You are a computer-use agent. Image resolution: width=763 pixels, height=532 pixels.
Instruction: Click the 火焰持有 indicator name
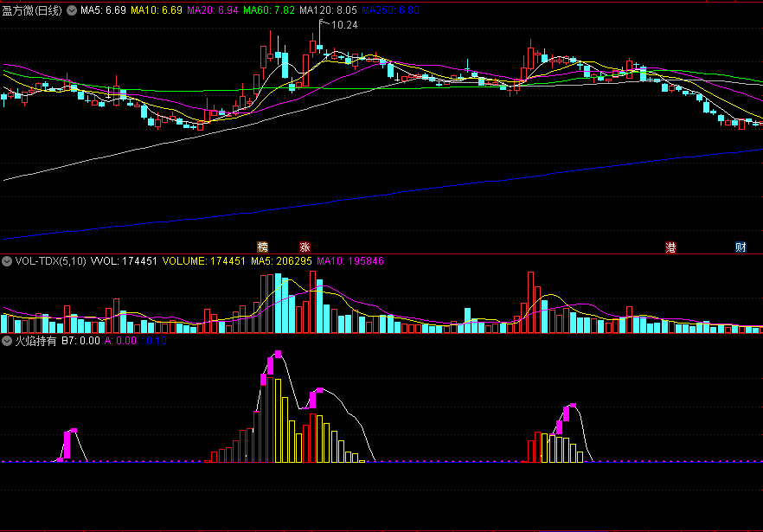click(x=36, y=341)
